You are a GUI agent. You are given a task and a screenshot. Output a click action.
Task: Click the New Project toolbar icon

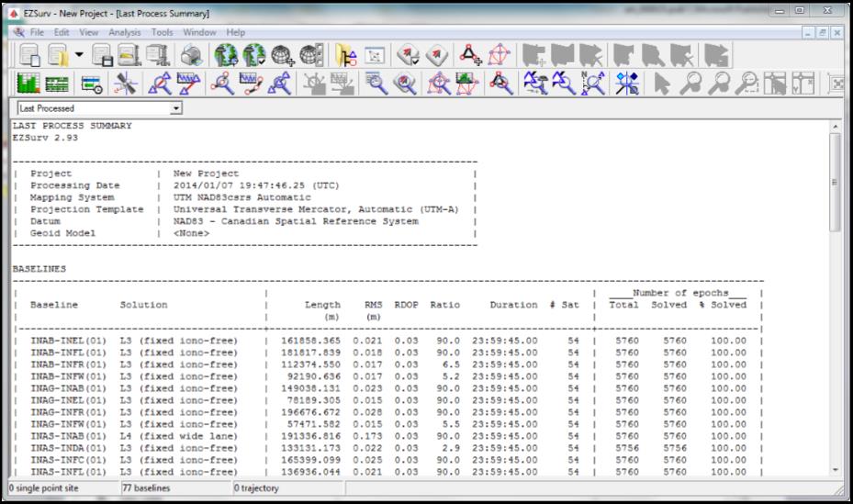(29, 55)
